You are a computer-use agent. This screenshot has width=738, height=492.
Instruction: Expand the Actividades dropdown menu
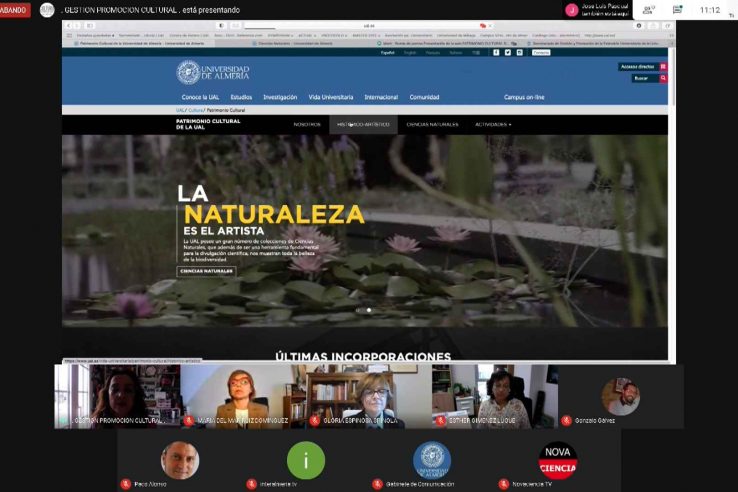pos(492,125)
